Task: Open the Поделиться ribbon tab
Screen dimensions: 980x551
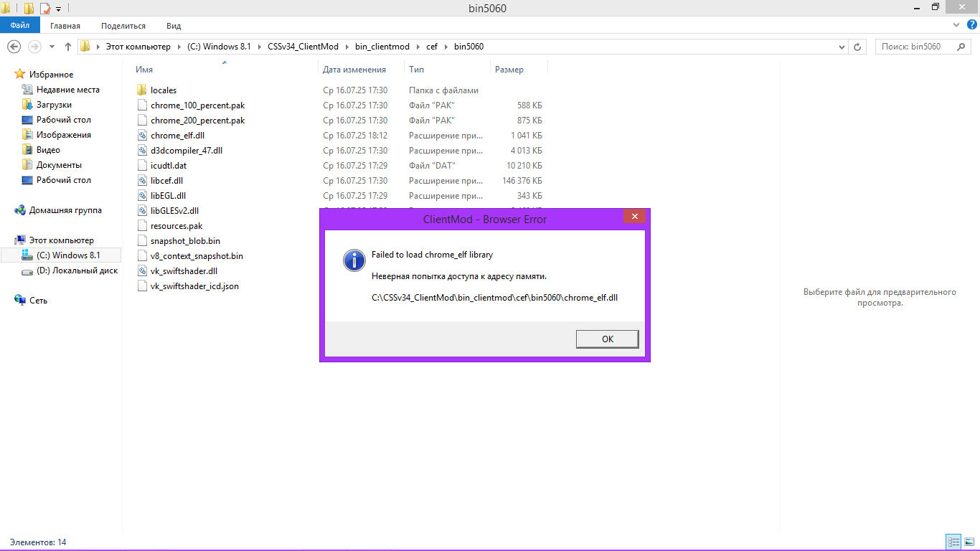Action: coord(123,26)
